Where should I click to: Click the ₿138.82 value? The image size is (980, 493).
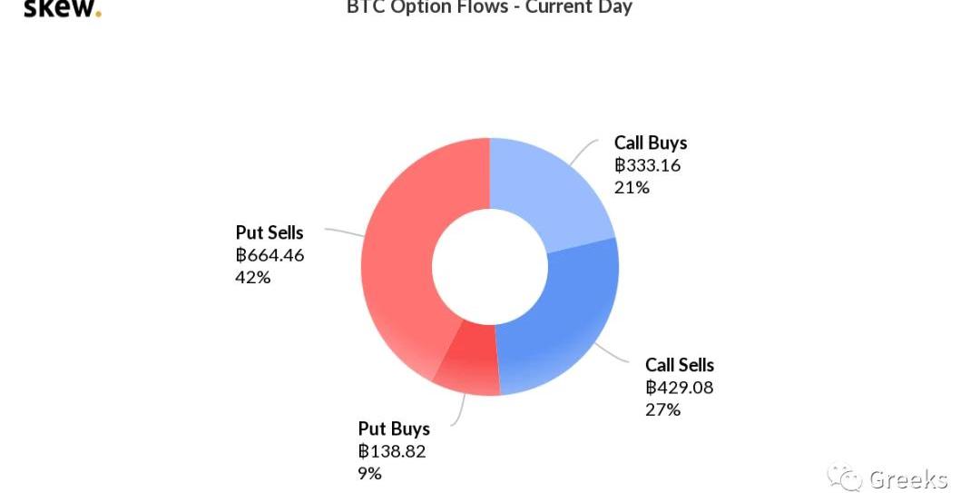coord(392,451)
